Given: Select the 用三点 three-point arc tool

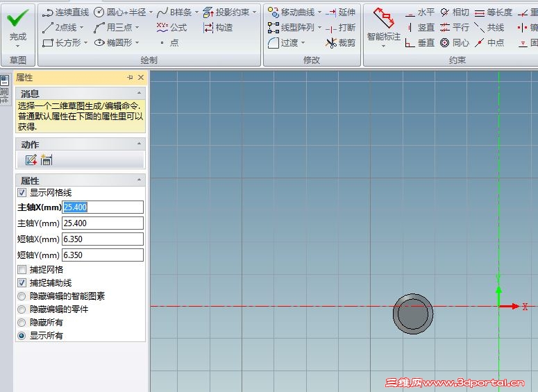Looking at the screenshot, I should click(113, 28).
